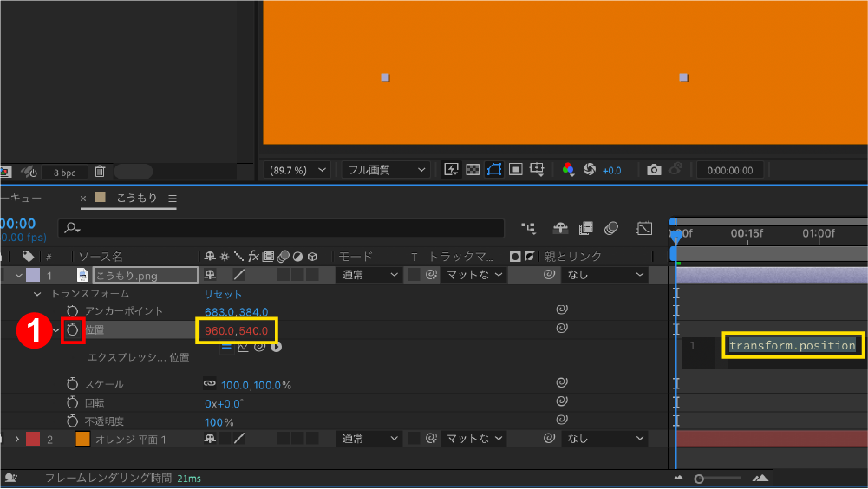
Task: Collapse layer 1 こうもり.png twirl arrow
Action: tap(19, 275)
